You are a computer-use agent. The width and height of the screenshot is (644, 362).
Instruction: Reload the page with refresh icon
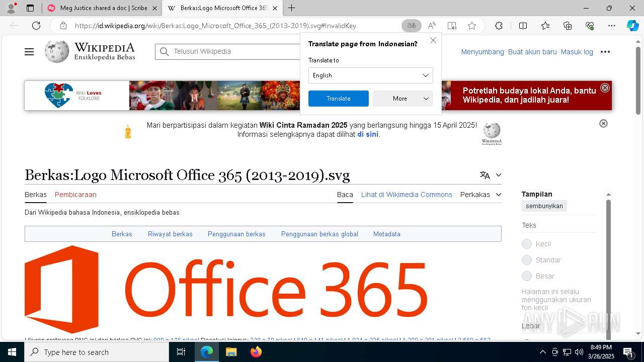(36, 26)
